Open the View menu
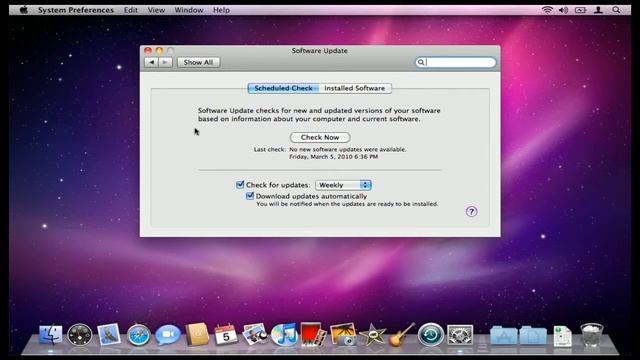640x360 pixels. pyautogui.click(x=156, y=10)
